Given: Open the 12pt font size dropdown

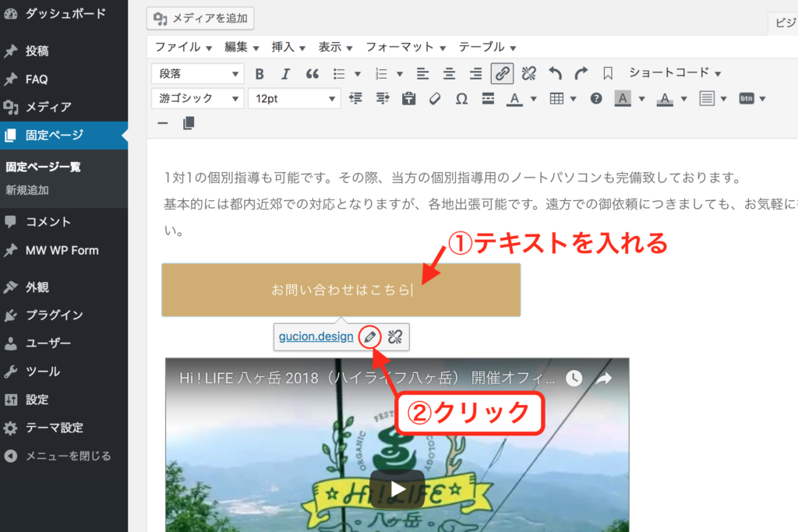Looking at the screenshot, I should pos(294,99).
